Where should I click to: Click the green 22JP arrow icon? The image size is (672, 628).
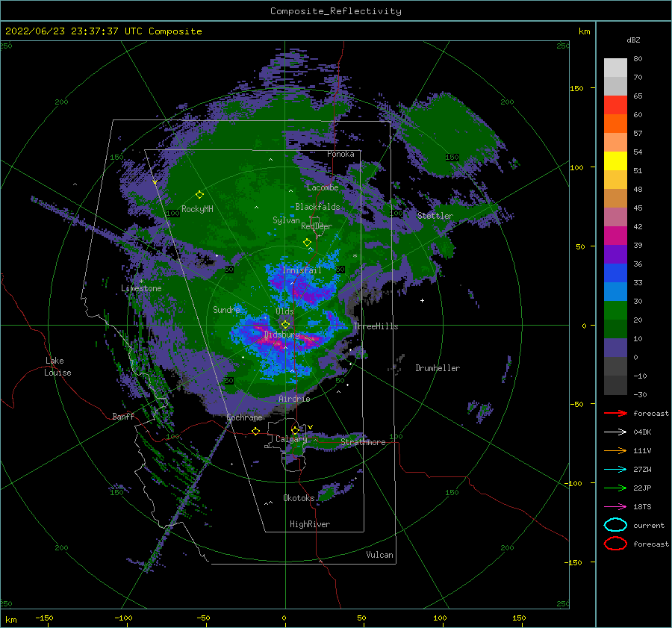615,488
